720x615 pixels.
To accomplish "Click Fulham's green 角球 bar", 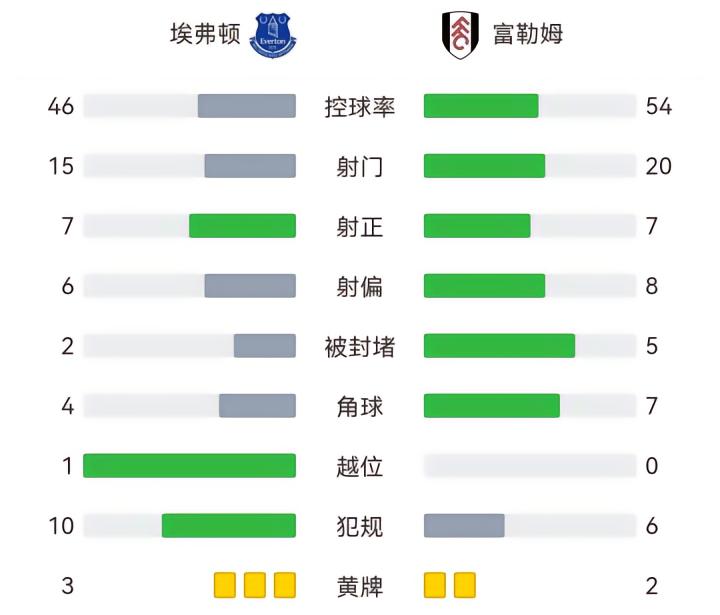I will 492,406.
